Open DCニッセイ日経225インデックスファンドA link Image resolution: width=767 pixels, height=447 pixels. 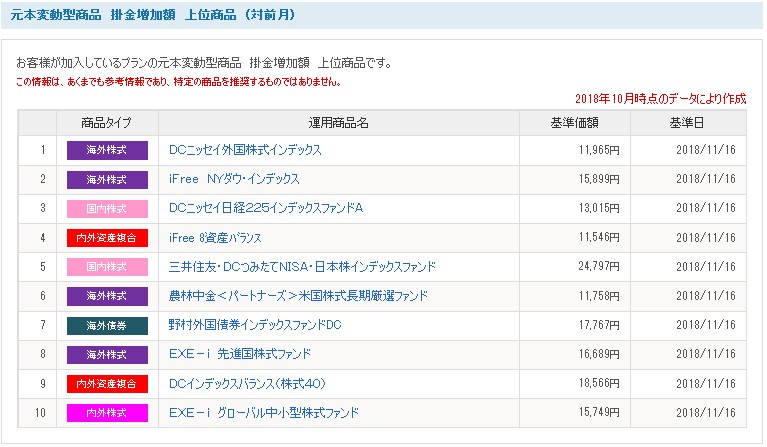click(x=266, y=208)
